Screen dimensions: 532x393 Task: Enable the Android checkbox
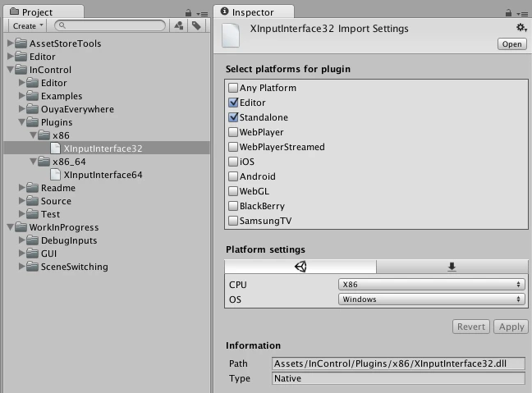[233, 176]
